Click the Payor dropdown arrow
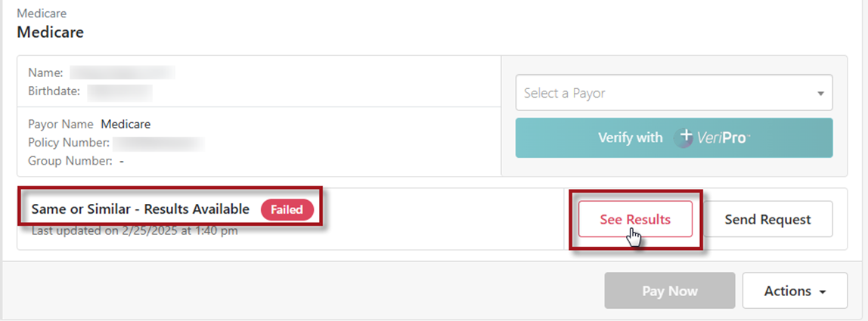The height and width of the screenshot is (321, 868). 820,94
